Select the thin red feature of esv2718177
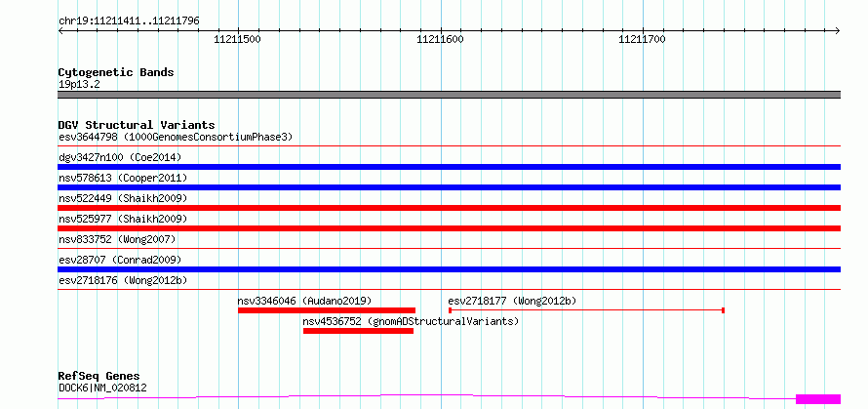The height and width of the screenshot is (409, 868). pos(586,310)
